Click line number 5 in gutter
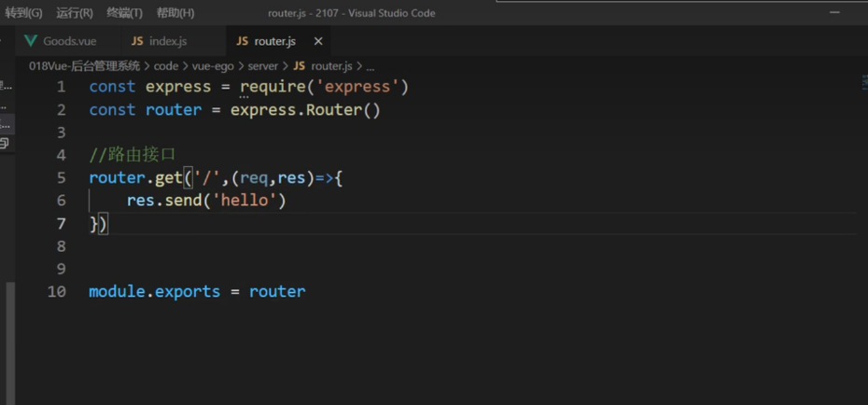This screenshot has width=868, height=405. [x=61, y=177]
